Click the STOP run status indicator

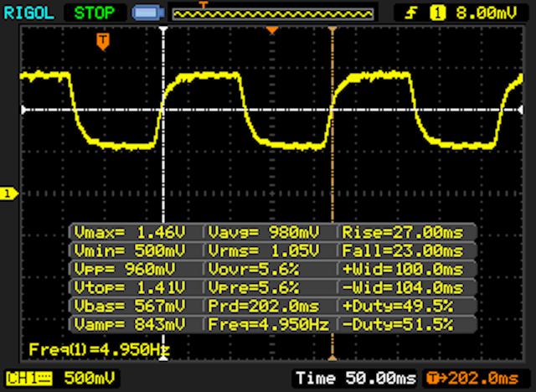[x=95, y=13]
